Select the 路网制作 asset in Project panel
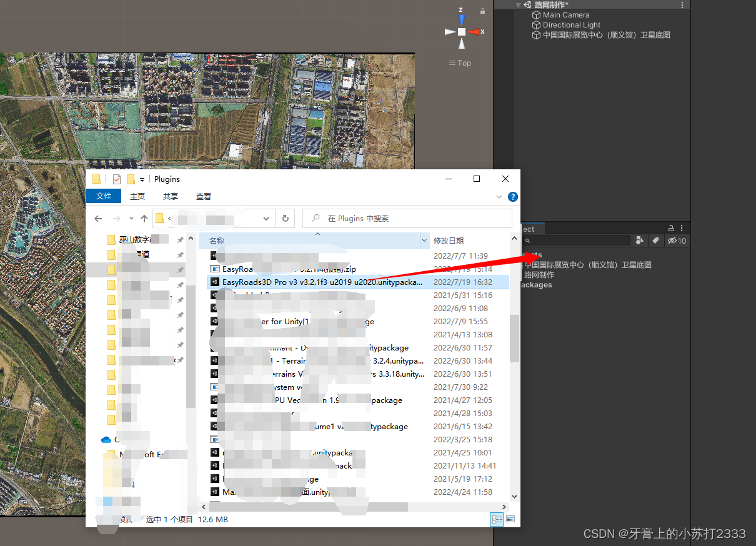The width and height of the screenshot is (756, 546). 539,275
